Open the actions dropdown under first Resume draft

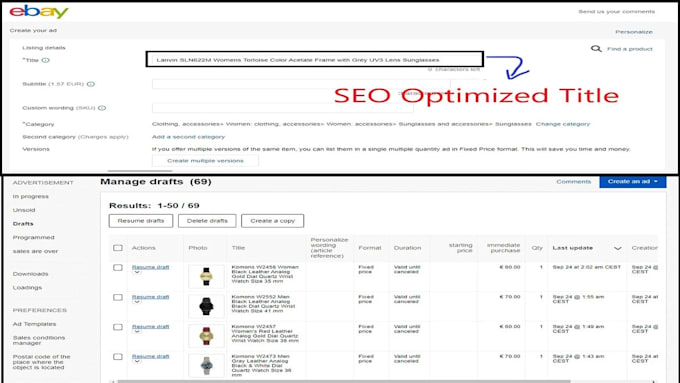click(x=137, y=273)
